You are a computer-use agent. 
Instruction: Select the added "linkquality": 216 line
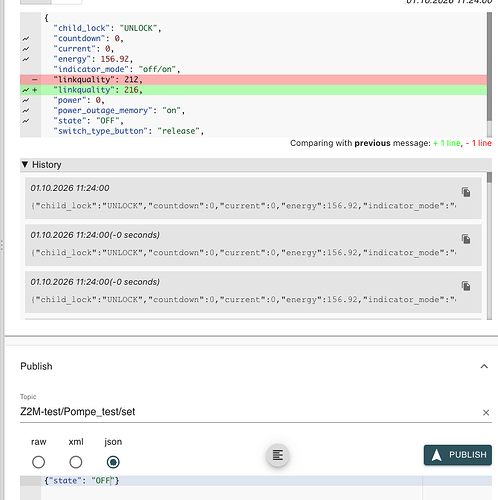click(x=253, y=90)
